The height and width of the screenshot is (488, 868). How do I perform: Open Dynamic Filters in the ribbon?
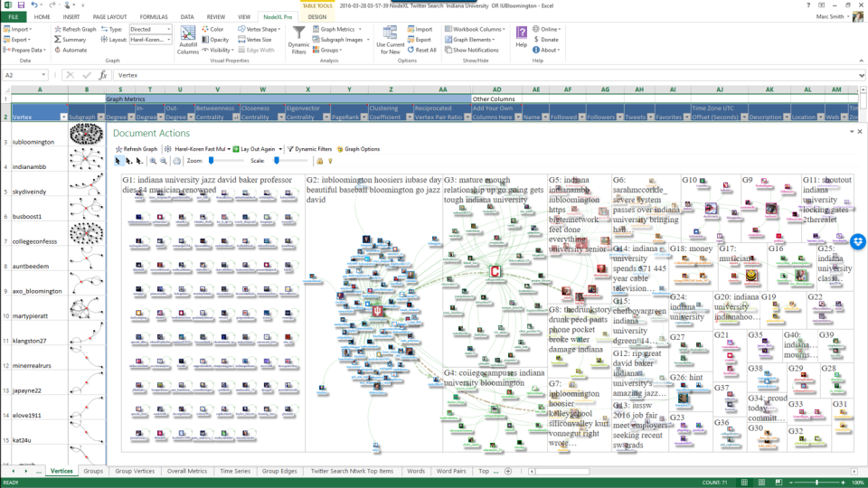click(x=299, y=40)
